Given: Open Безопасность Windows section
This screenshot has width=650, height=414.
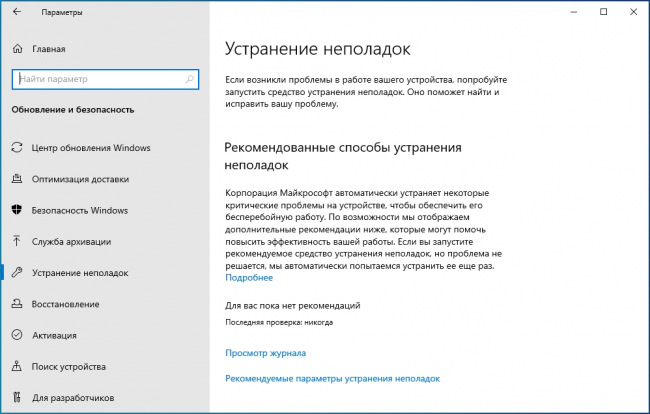Looking at the screenshot, I should pyautogui.click(x=80, y=211).
